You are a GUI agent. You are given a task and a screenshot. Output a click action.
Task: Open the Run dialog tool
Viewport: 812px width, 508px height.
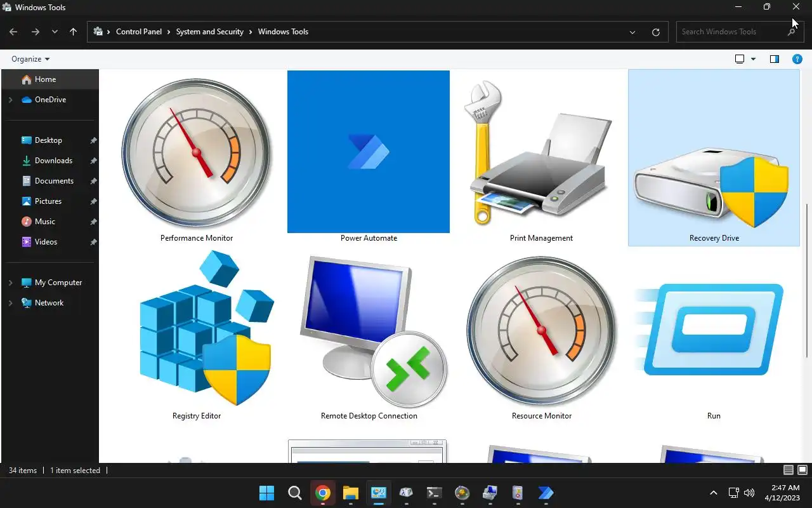click(x=714, y=335)
